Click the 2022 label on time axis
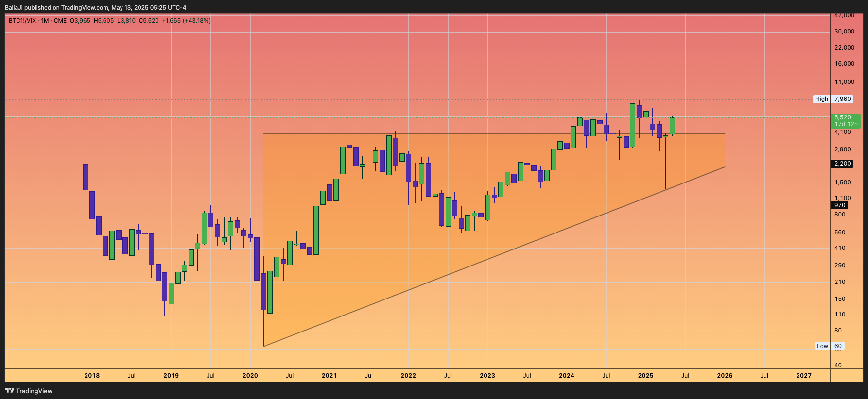The height and width of the screenshot is (399, 868). [408, 376]
